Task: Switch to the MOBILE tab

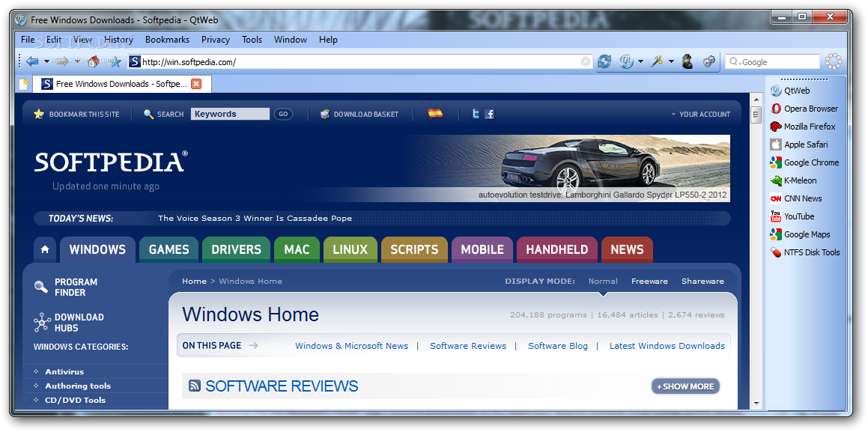Action: pos(482,249)
